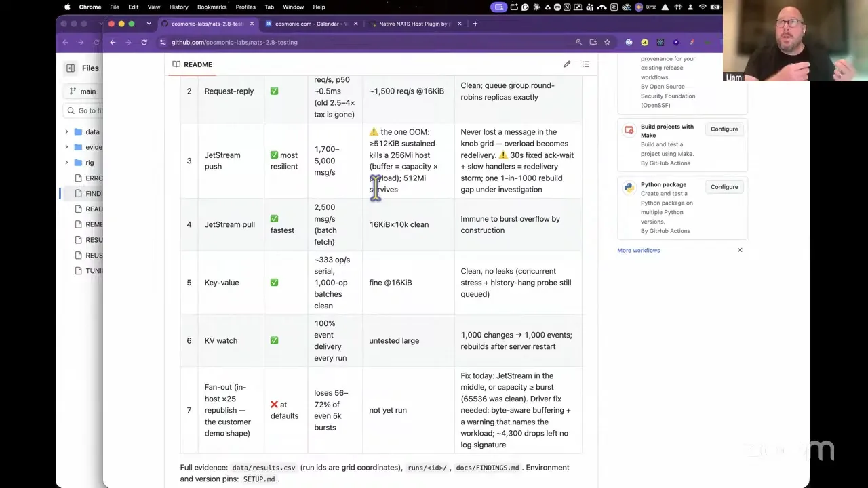
Task: Open a new tab with the plus button
Action: (475, 24)
